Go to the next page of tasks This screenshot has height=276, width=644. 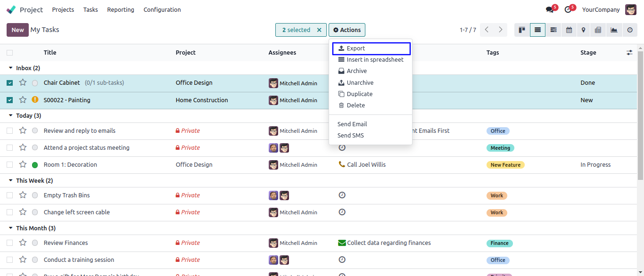[500, 30]
